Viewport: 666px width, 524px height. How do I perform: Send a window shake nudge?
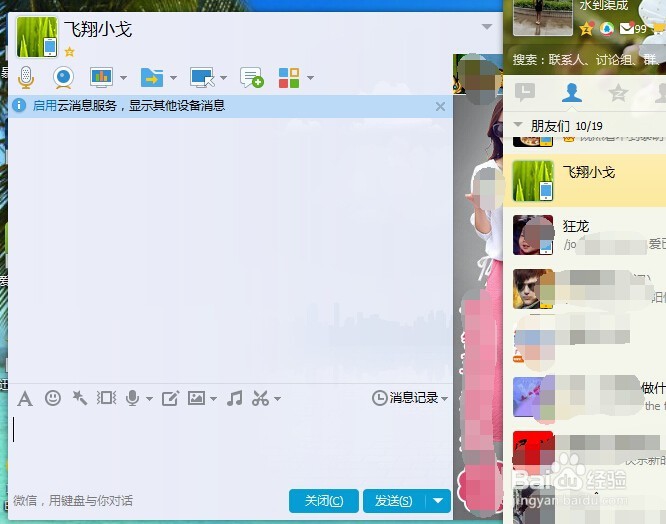pyautogui.click(x=106, y=398)
